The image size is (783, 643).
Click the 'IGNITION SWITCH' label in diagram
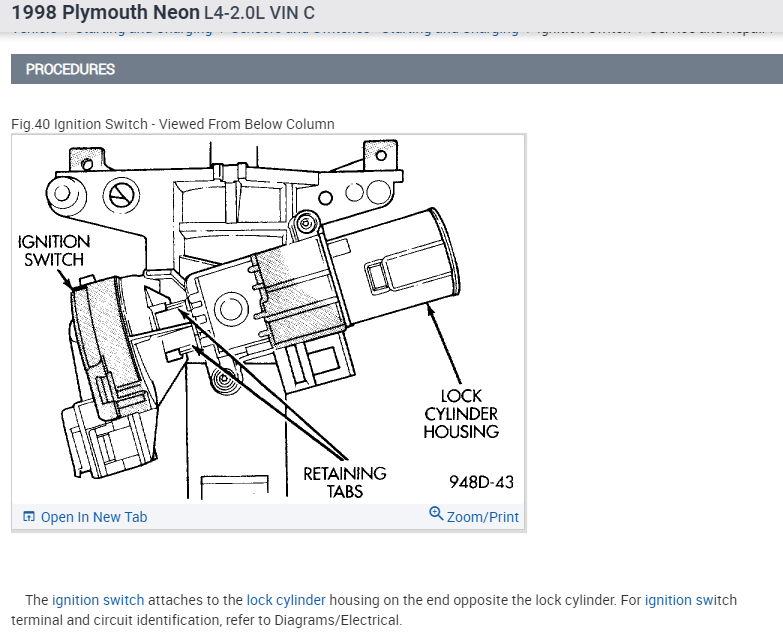click(54, 251)
